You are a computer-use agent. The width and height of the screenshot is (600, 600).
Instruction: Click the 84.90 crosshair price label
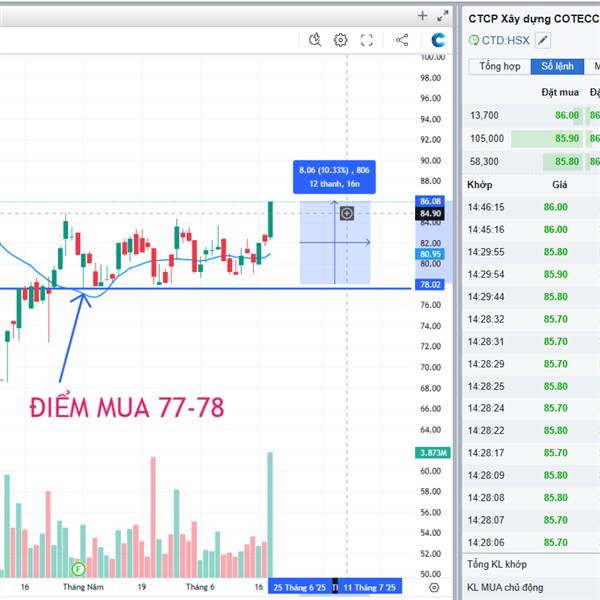pos(430,214)
